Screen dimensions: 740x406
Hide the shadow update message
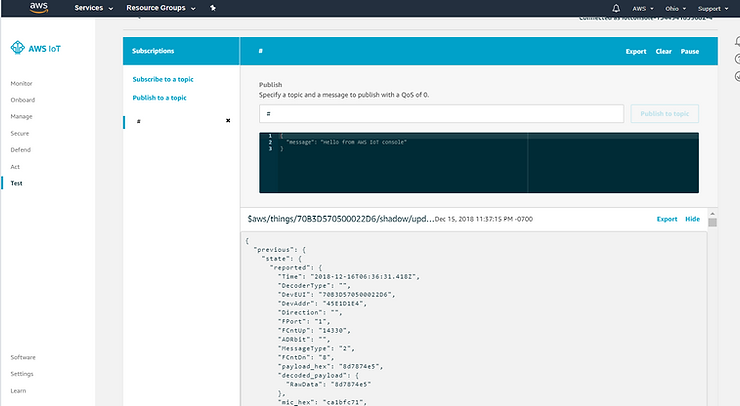pos(692,218)
